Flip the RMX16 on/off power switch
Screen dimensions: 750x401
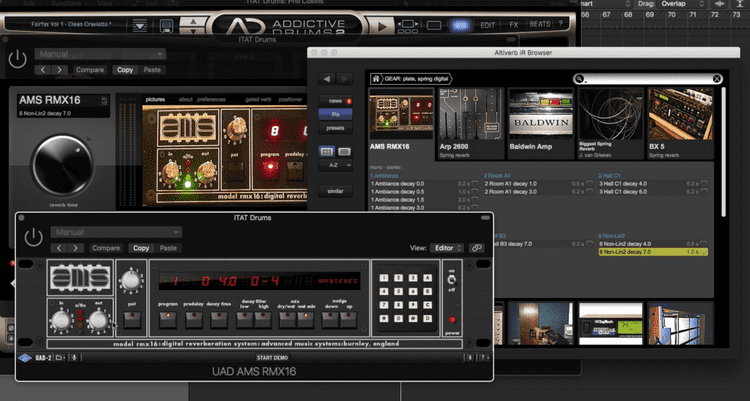click(x=452, y=280)
